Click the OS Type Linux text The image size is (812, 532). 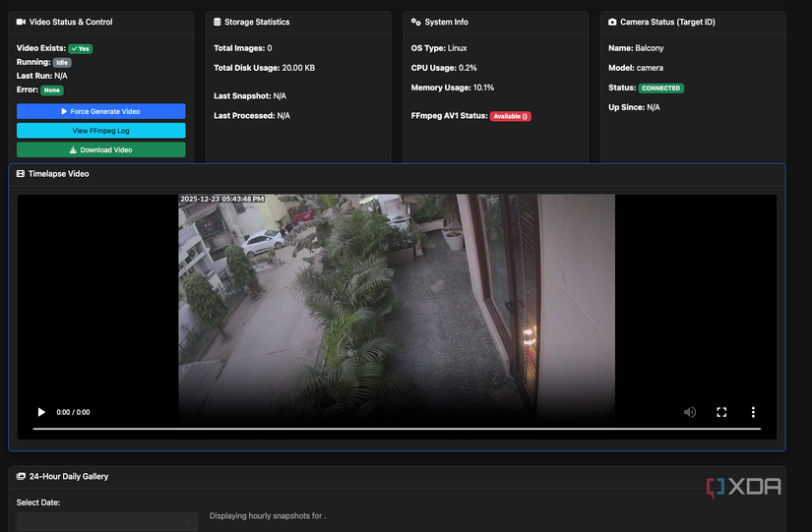(439, 48)
